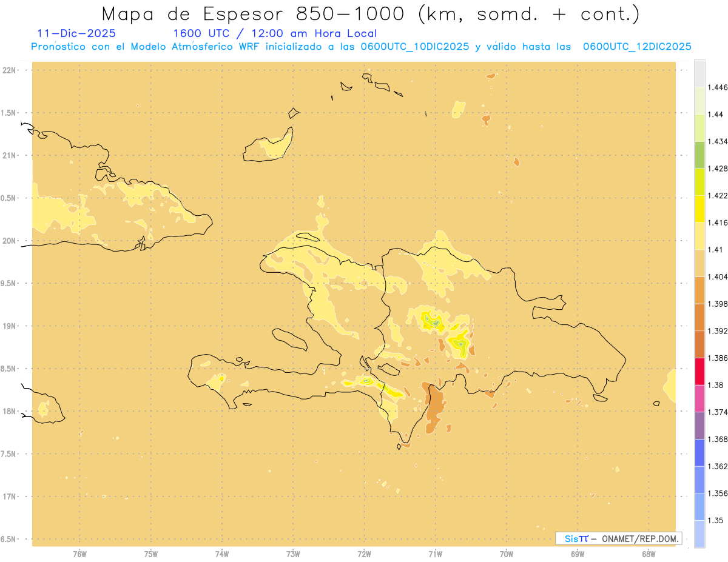The image size is (728, 562).
Task: Pick the pink swatch between 1.38 and 1.374
Action: [x=699, y=398]
